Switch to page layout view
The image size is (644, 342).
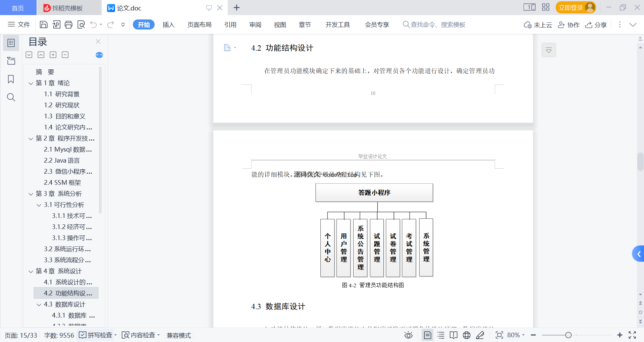[428, 335]
